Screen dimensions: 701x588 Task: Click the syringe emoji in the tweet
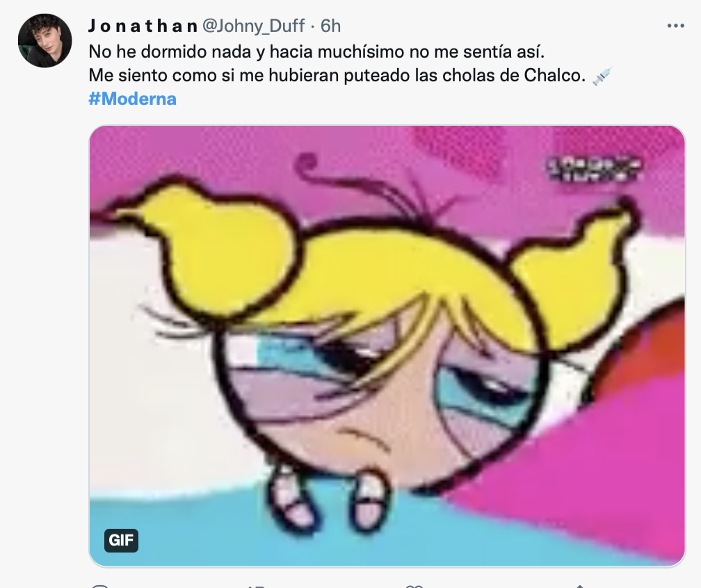pos(602,76)
